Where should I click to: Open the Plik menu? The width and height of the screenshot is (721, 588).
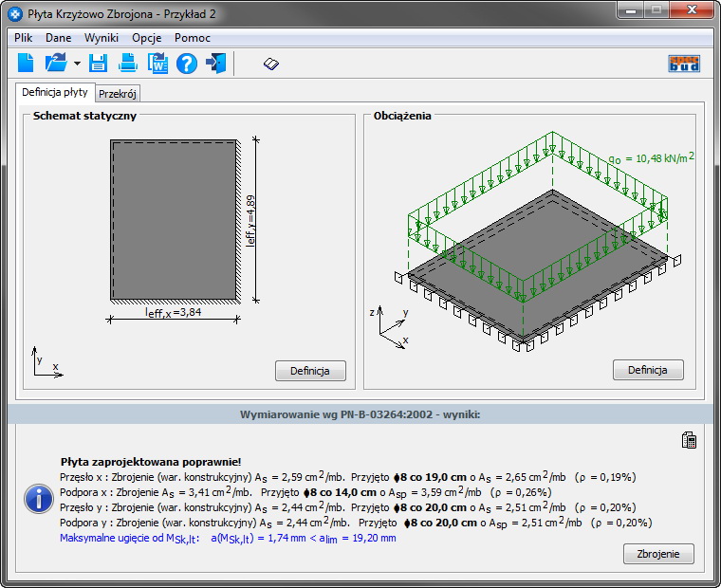[24, 38]
